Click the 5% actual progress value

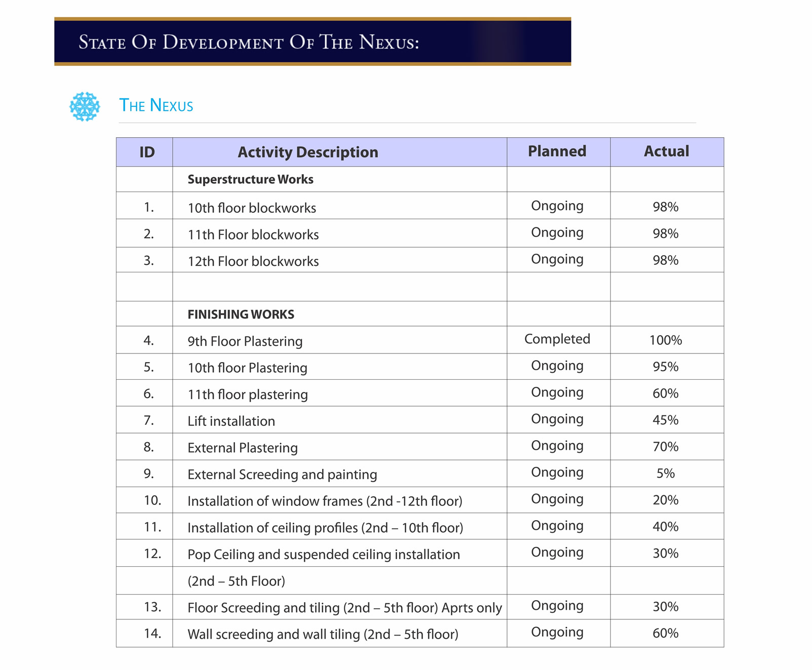(x=665, y=474)
